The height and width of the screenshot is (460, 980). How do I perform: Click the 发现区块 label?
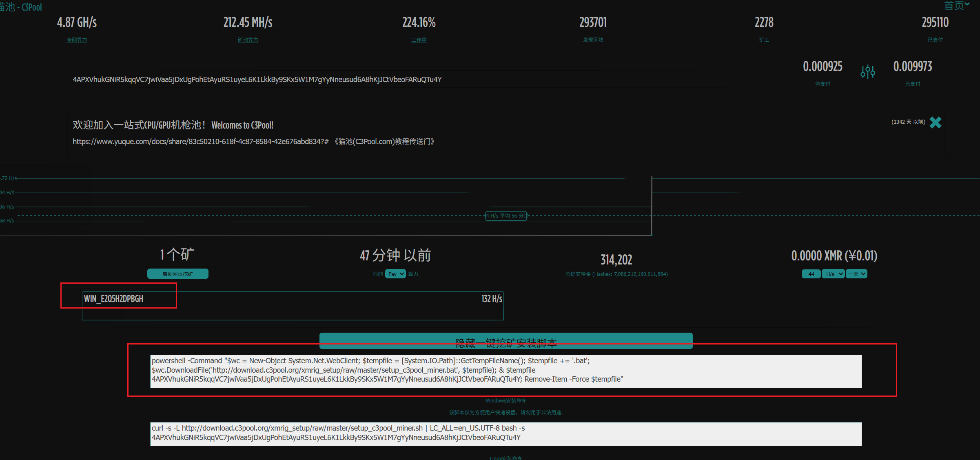pyautogui.click(x=593, y=40)
